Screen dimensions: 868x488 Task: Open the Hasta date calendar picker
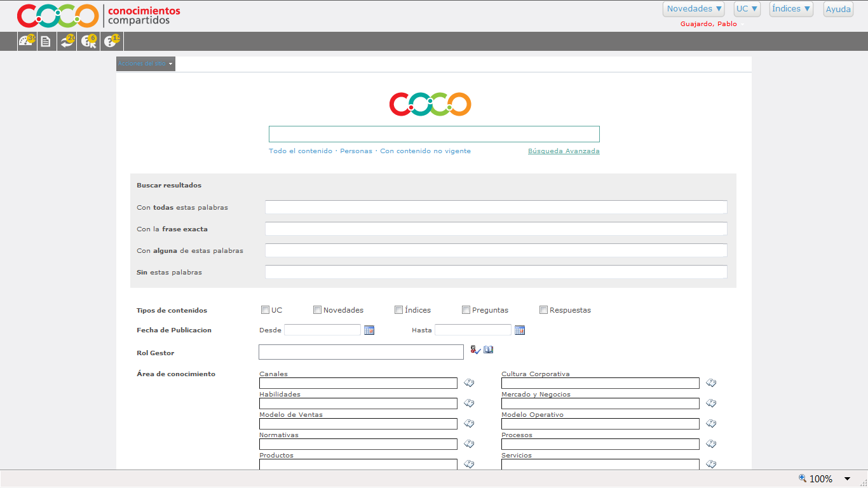[x=520, y=330]
